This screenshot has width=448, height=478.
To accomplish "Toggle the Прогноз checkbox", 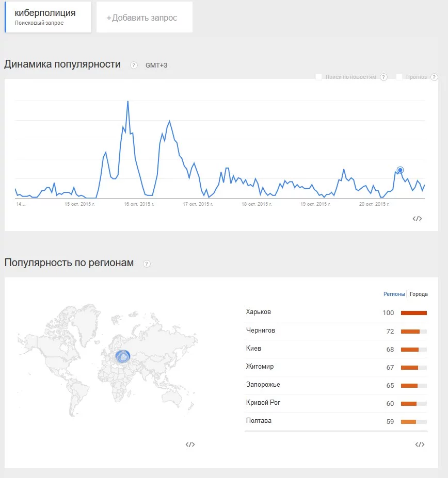I will (399, 77).
